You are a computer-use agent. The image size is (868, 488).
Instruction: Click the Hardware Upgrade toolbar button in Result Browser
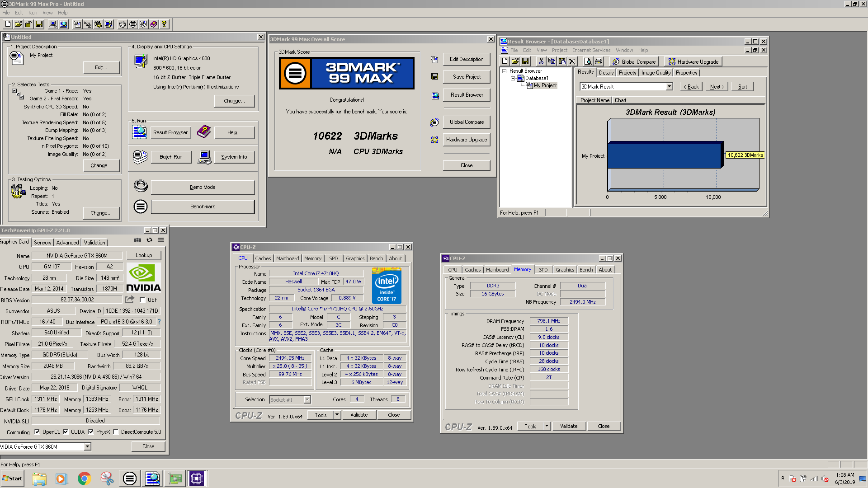point(693,61)
